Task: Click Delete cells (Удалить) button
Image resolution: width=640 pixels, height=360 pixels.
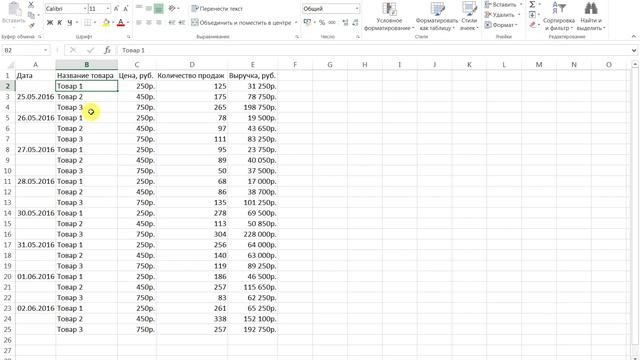Action: tap(501, 15)
